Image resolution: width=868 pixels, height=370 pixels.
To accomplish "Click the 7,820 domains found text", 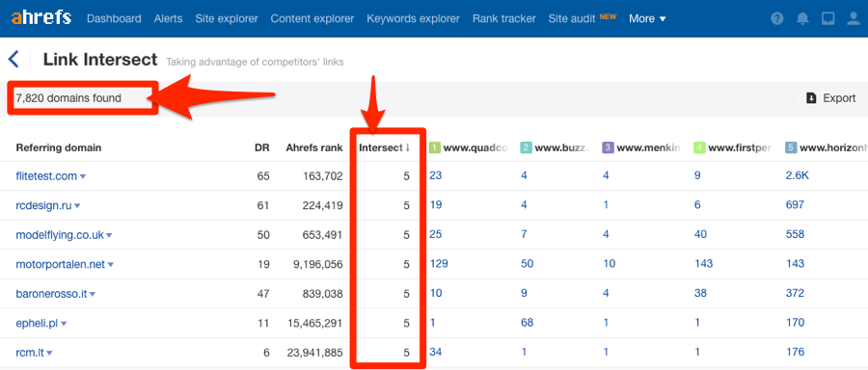I will click(68, 98).
